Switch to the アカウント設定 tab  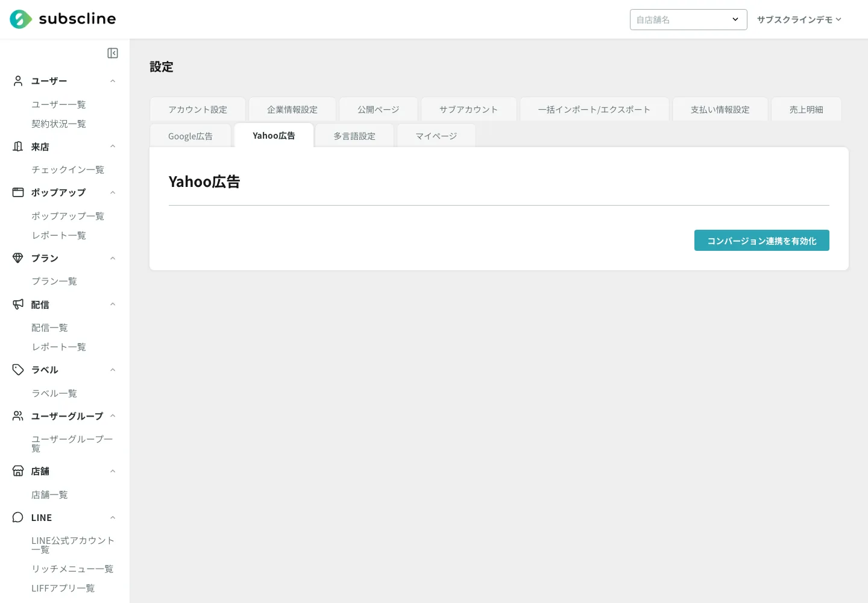click(x=198, y=109)
